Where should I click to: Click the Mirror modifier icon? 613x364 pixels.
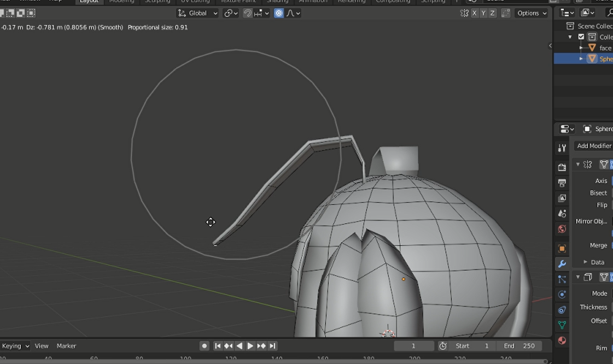click(588, 165)
